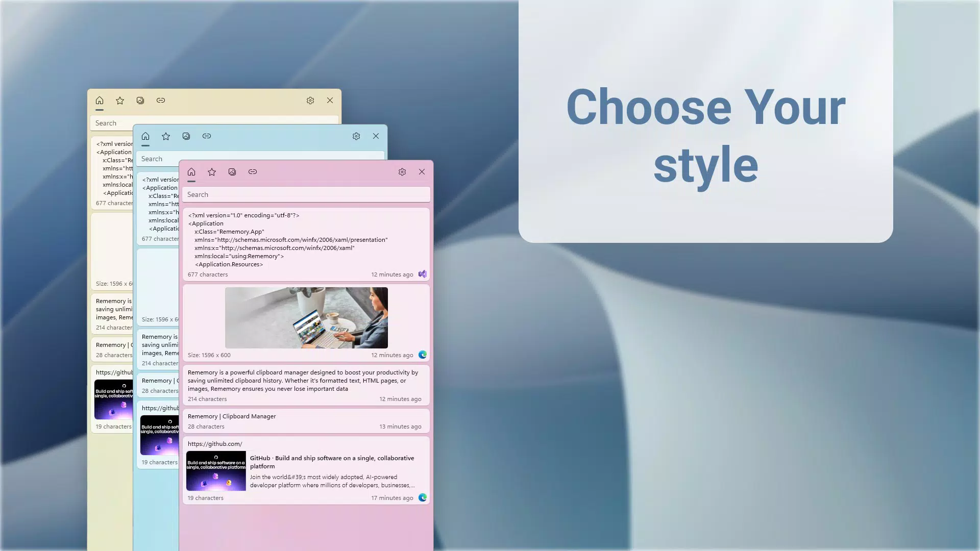Click GitHub thumbnail in the blue window
980x551 pixels.
tap(160, 435)
